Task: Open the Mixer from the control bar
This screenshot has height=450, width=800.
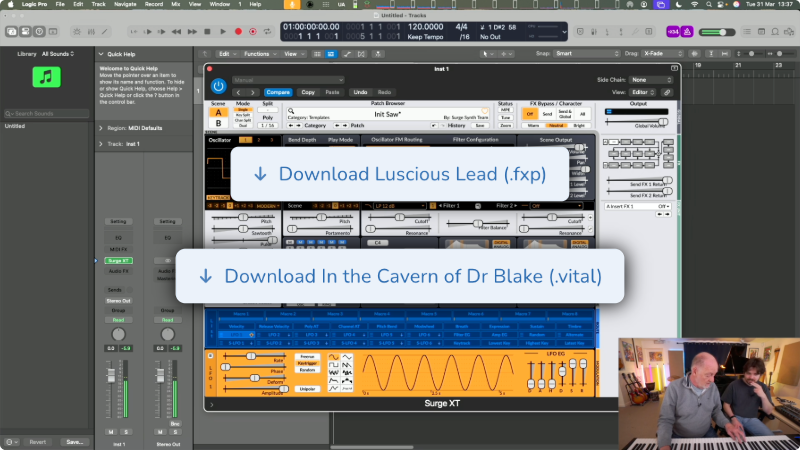Action: pyautogui.click(x=91, y=32)
